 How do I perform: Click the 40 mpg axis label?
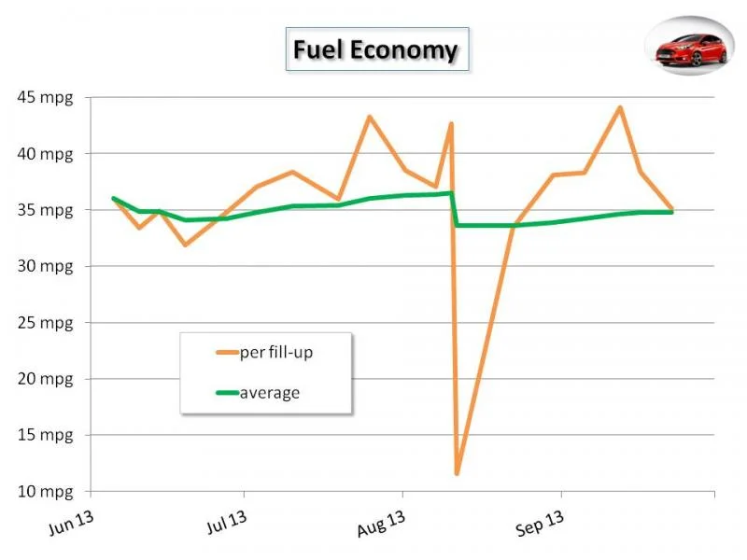[45, 154]
